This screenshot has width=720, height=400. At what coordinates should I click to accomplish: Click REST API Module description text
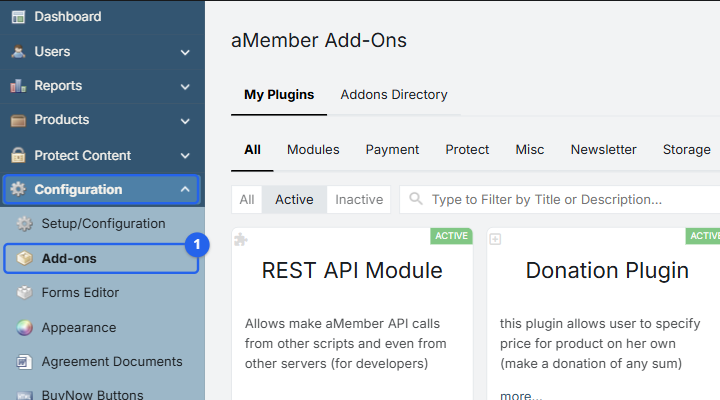[x=345, y=344]
